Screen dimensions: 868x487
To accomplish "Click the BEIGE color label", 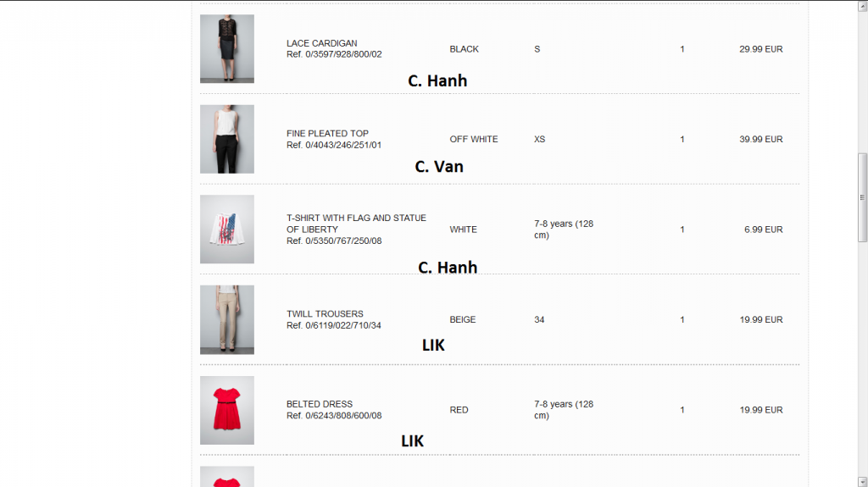I will pyautogui.click(x=463, y=320).
